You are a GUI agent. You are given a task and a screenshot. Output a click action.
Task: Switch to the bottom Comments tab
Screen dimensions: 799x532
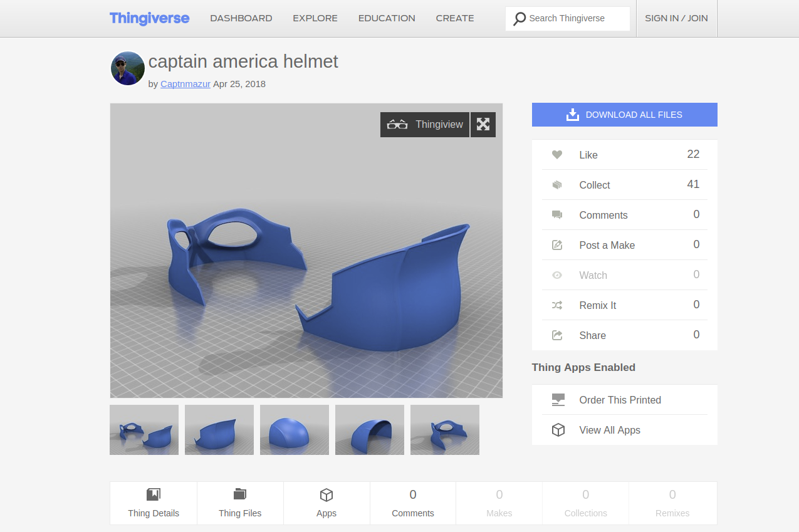pos(413,503)
